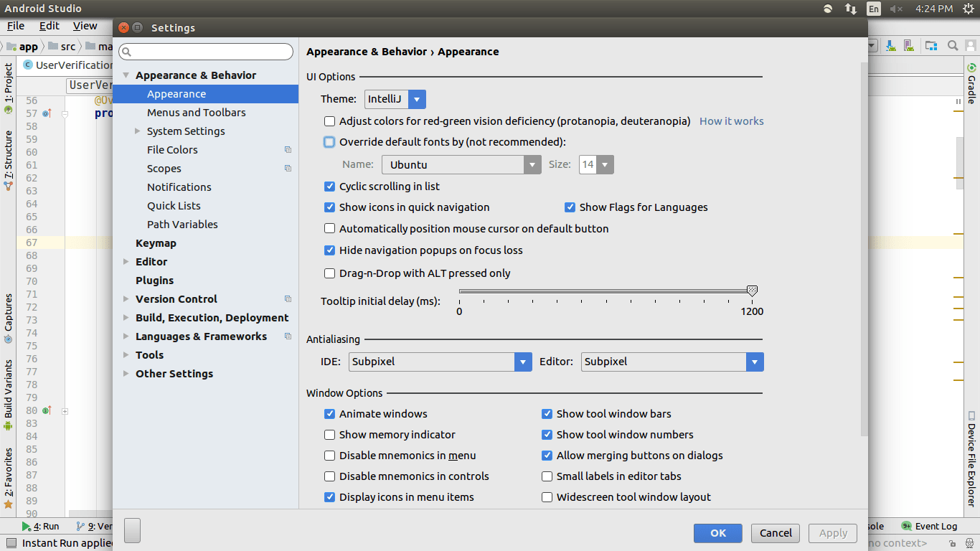Screen dimensions: 980x551
Task: Expand the Tools settings node
Action: pos(126,355)
